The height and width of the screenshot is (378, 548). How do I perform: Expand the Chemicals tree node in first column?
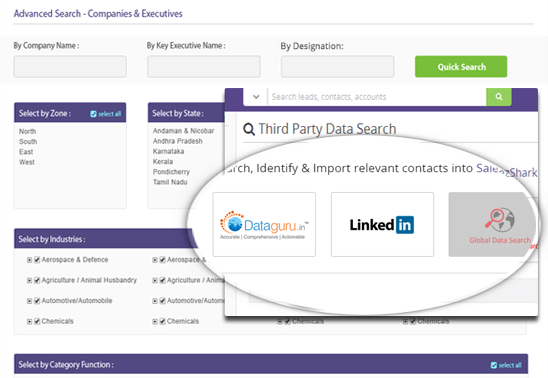[x=29, y=321]
